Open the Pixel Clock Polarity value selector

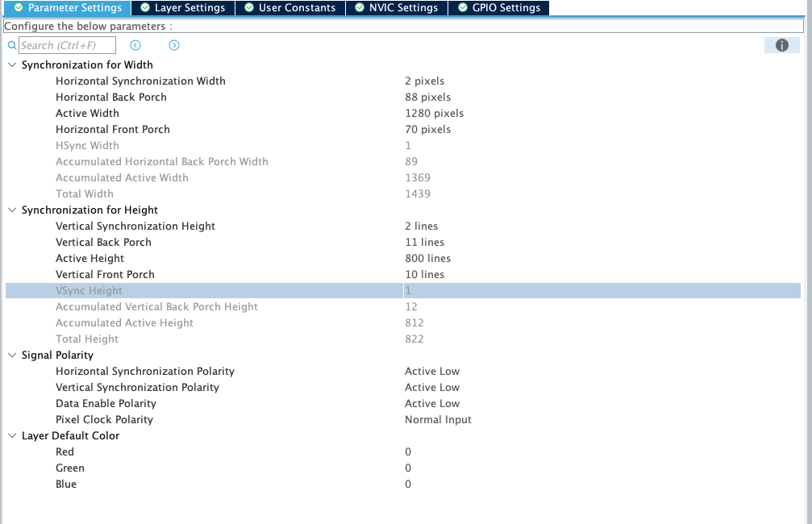(438, 419)
